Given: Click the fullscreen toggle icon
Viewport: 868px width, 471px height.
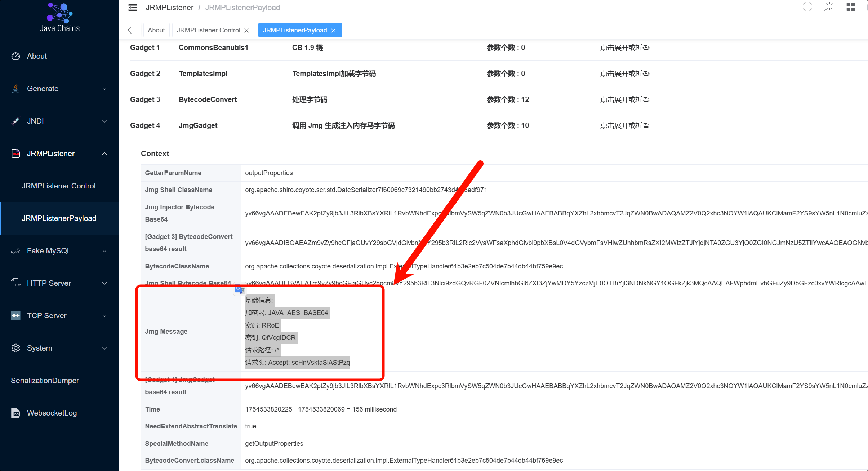Looking at the screenshot, I should (807, 7).
